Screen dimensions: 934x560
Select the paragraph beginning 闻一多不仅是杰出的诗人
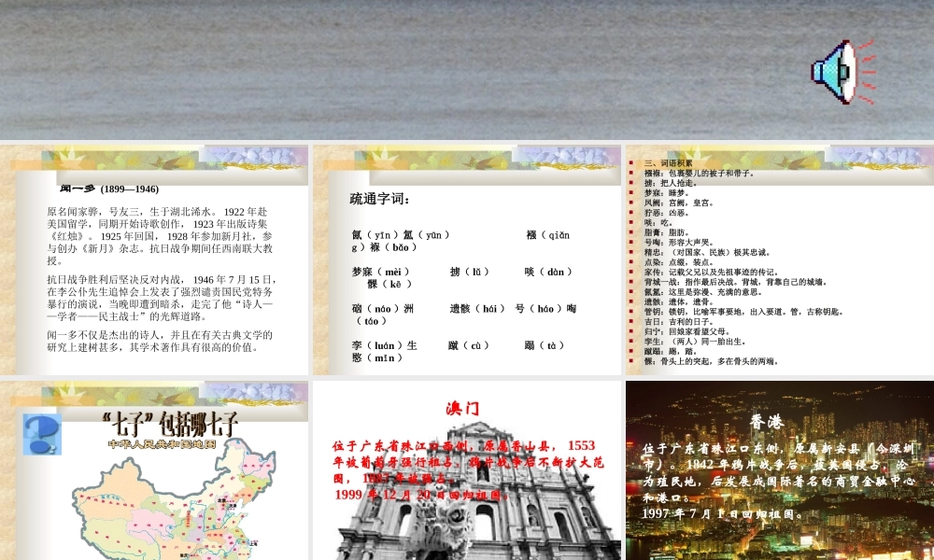tap(160, 341)
